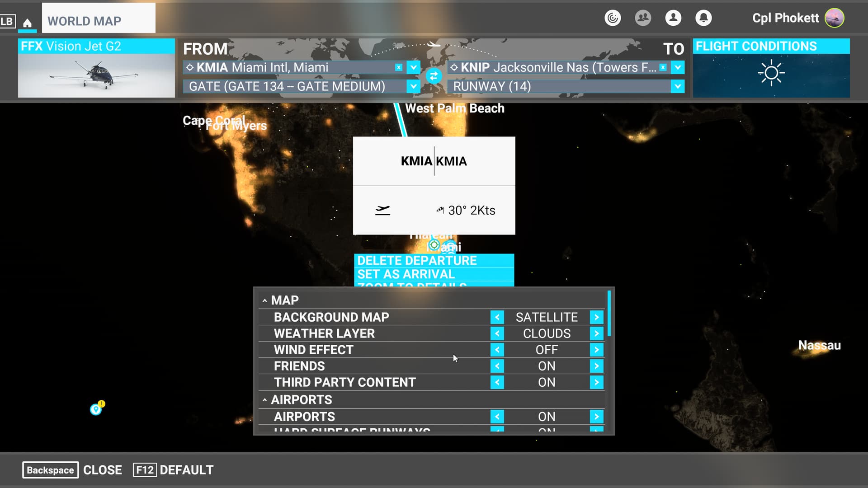This screenshot has height=488, width=868.
Task: Open the notifications bell icon
Action: [703, 18]
